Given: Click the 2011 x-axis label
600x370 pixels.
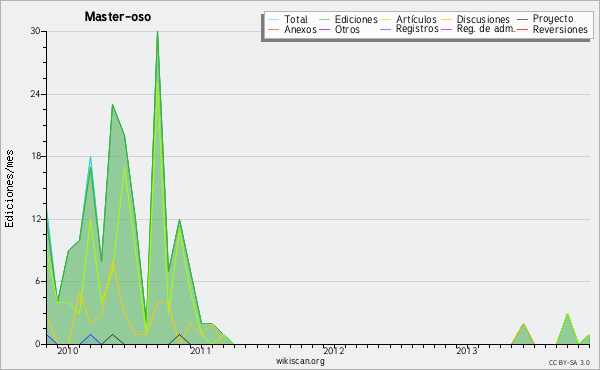Looking at the screenshot, I should coord(201,351).
